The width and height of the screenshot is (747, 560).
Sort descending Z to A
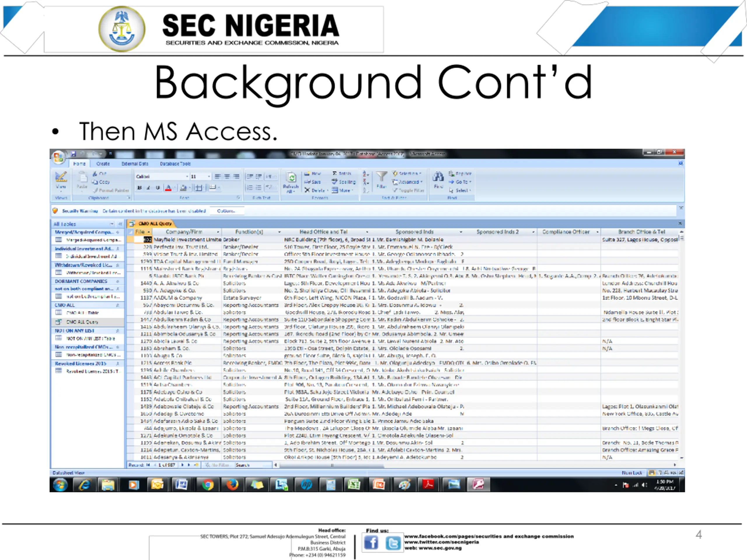pyautogui.click(x=365, y=182)
